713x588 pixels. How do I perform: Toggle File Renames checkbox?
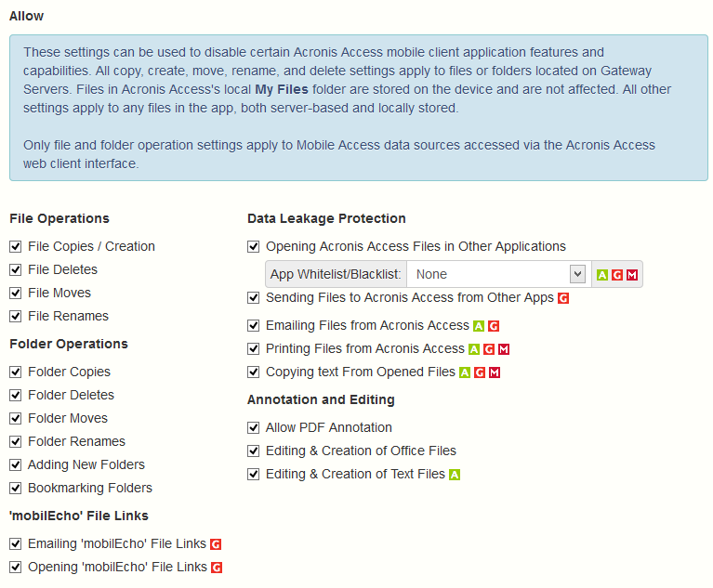(16, 316)
